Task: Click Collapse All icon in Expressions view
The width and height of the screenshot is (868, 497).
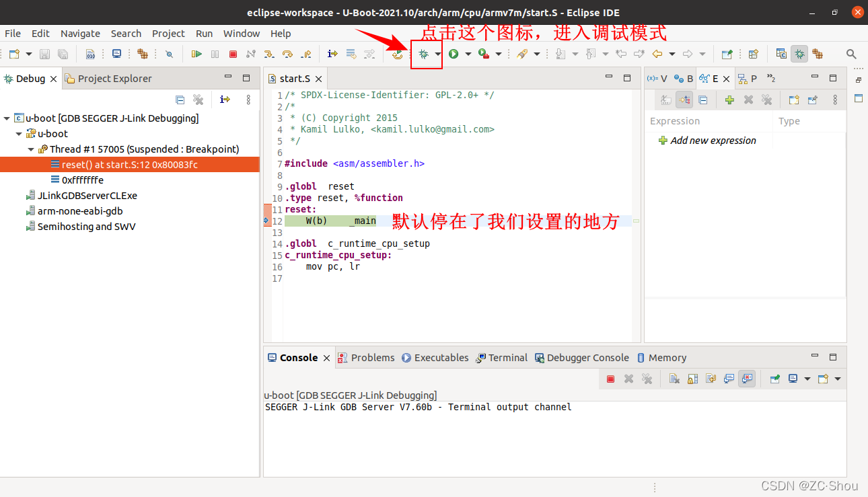Action: click(702, 100)
